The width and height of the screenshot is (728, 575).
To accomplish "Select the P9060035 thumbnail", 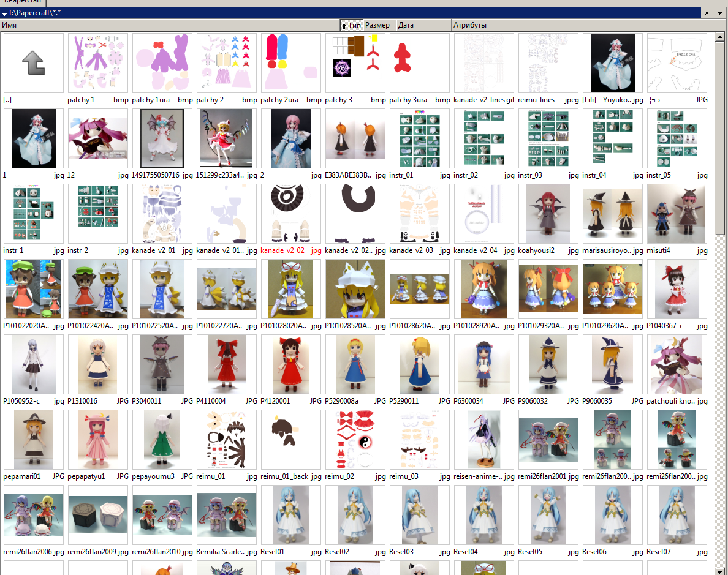I will [x=613, y=364].
